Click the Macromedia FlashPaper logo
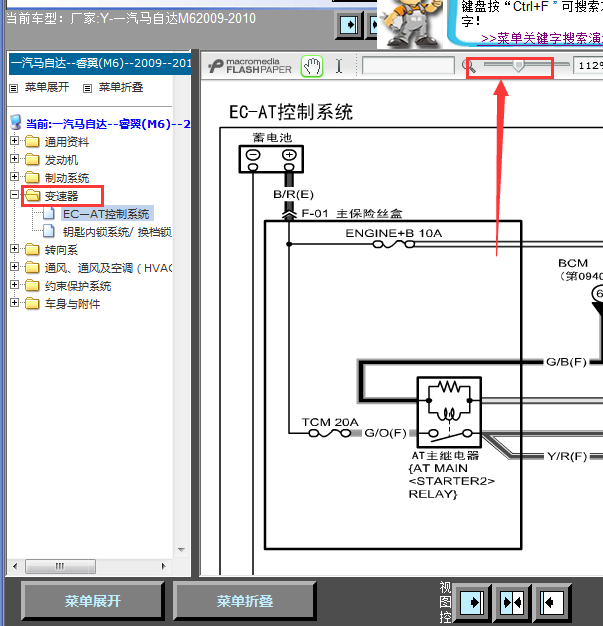603x626 pixels. pyautogui.click(x=250, y=66)
